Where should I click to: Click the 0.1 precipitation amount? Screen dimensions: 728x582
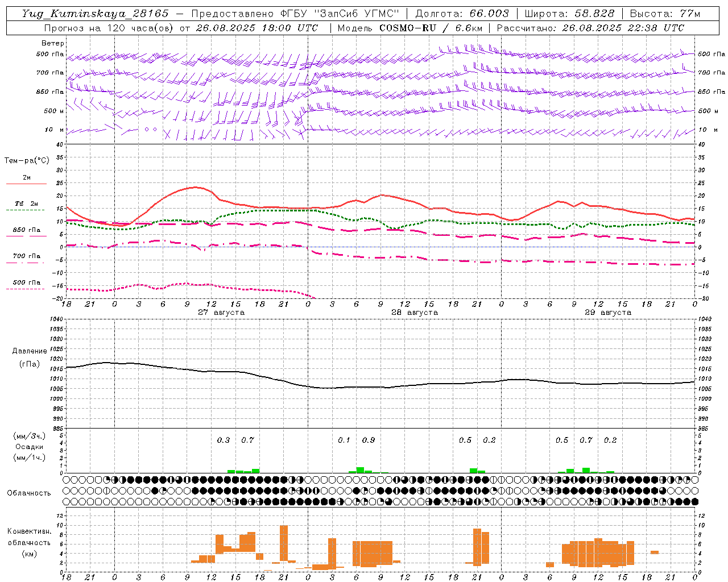[344, 440]
